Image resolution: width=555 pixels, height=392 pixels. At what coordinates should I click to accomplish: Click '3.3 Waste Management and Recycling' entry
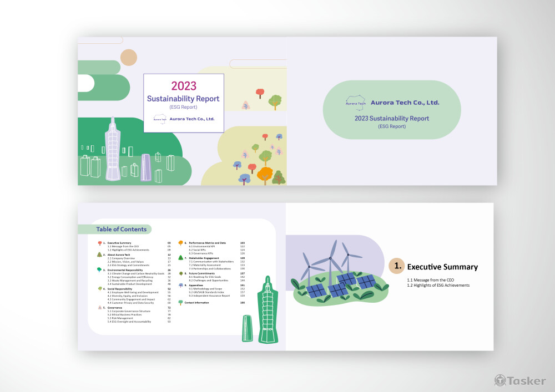click(130, 281)
